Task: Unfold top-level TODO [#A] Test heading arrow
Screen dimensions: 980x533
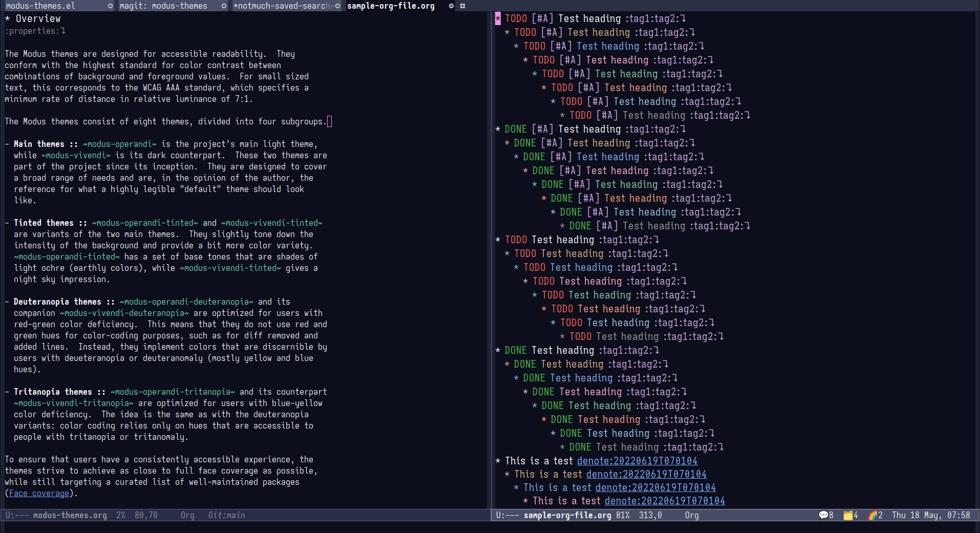Action: click(x=683, y=18)
